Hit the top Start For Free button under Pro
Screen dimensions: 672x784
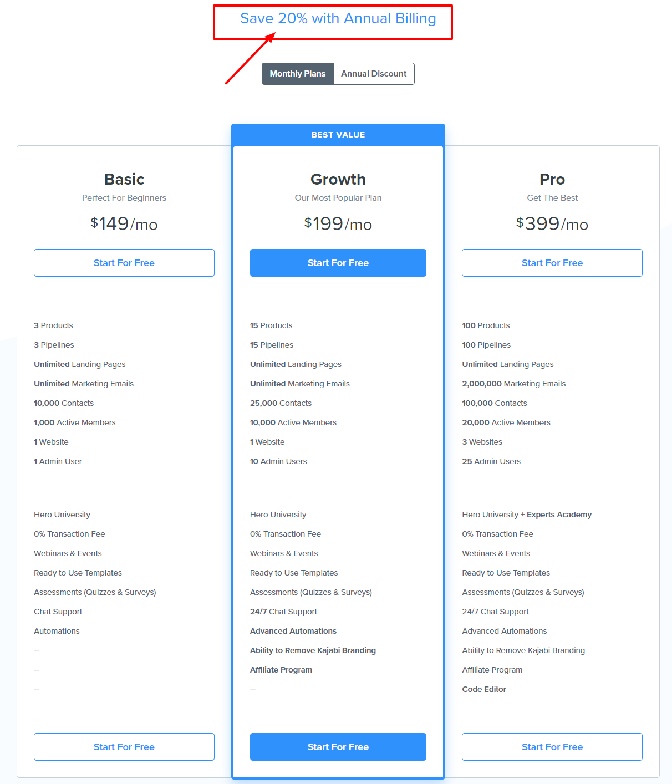click(x=552, y=263)
